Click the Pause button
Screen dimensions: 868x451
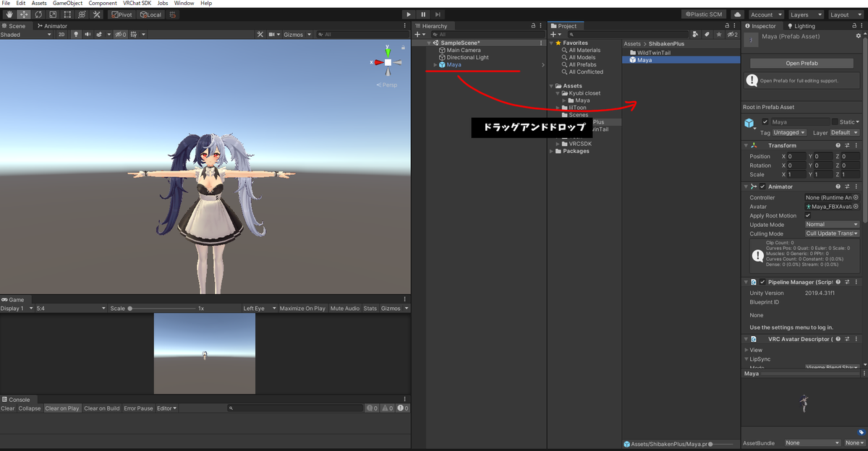[x=423, y=14]
